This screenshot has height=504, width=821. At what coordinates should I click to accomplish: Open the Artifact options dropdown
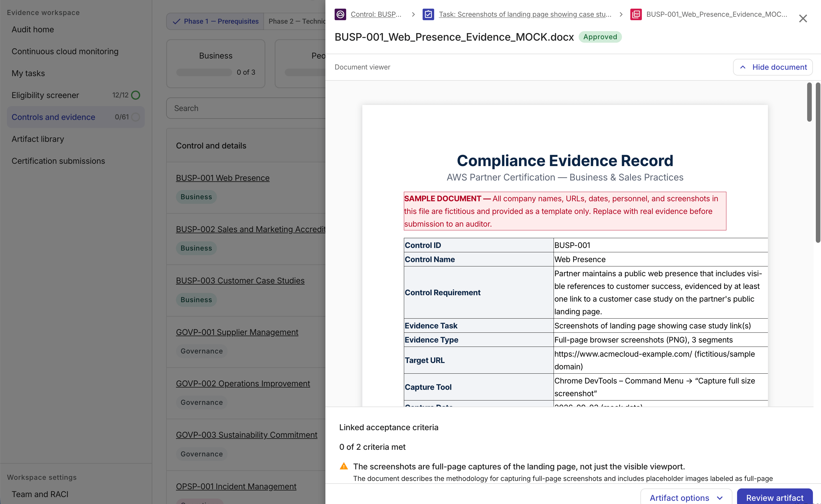coord(686,497)
